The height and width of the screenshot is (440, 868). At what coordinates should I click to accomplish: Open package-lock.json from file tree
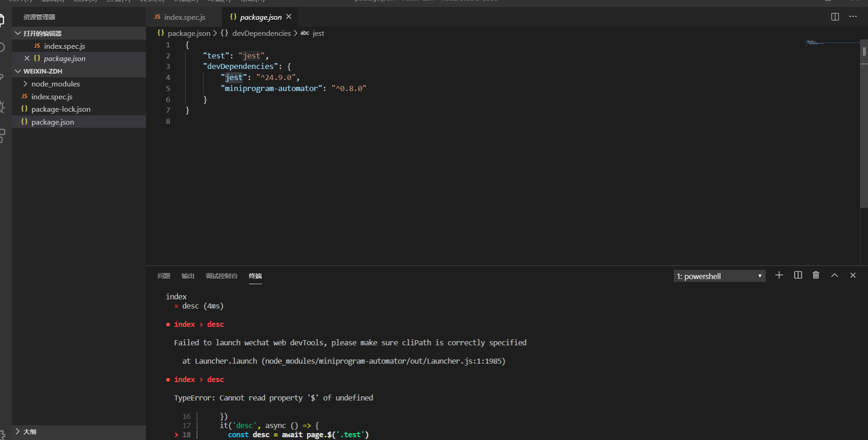(61, 109)
